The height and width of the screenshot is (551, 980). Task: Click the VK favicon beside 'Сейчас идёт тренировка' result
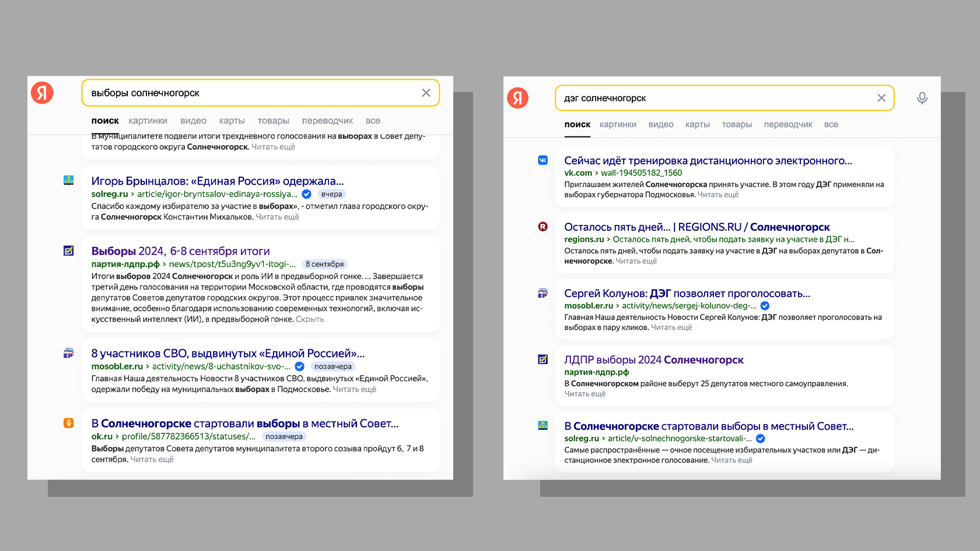[543, 160]
